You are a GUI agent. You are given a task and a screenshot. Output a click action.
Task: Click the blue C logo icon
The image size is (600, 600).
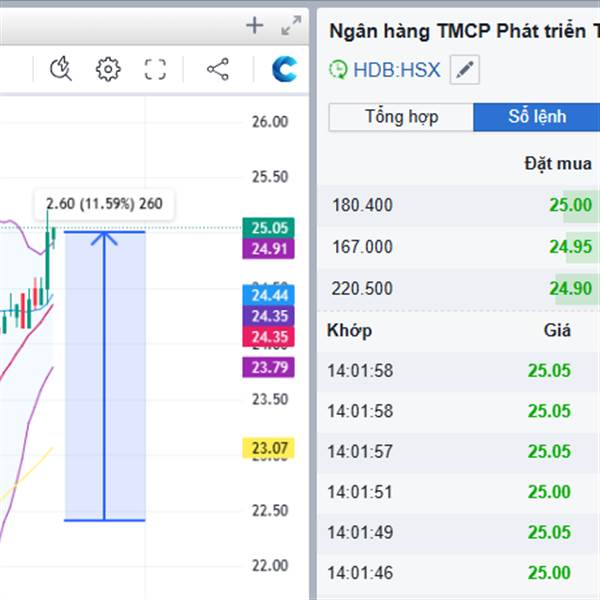pos(284,69)
